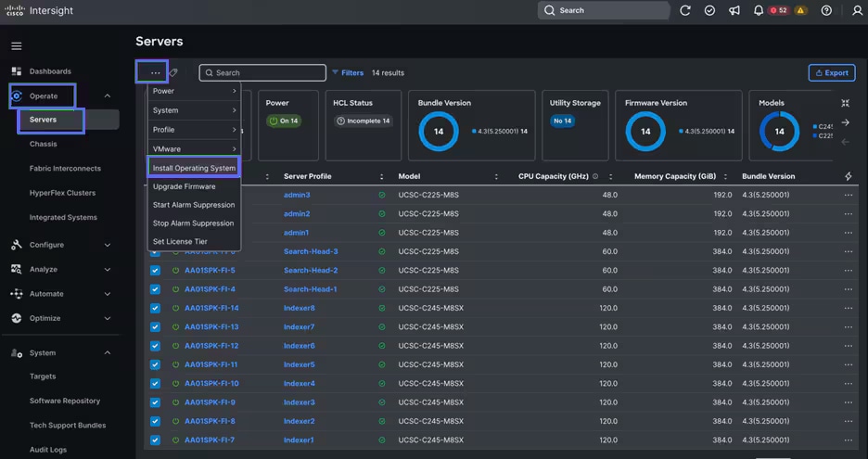Choose Upgrade Firmware from the menu

point(184,186)
